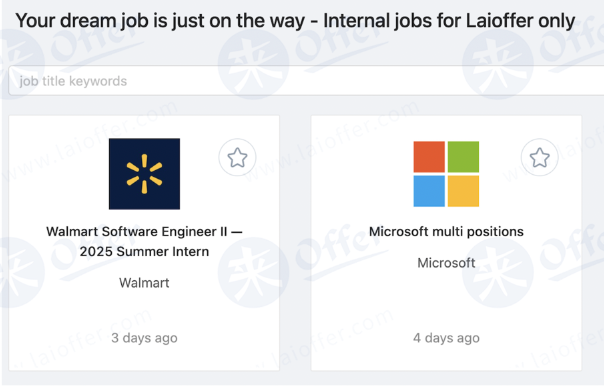Open the Walmart job card
The height and width of the screenshot is (386, 604).
(144, 243)
